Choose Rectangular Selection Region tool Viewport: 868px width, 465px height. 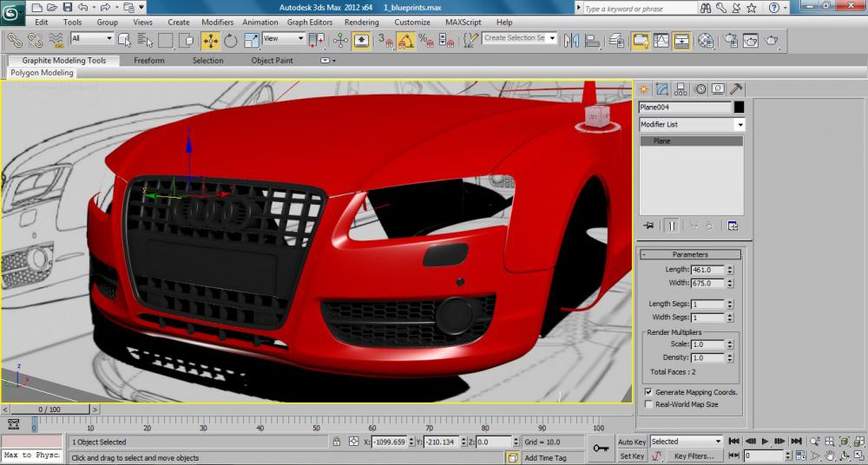pyautogui.click(x=165, y=40)
